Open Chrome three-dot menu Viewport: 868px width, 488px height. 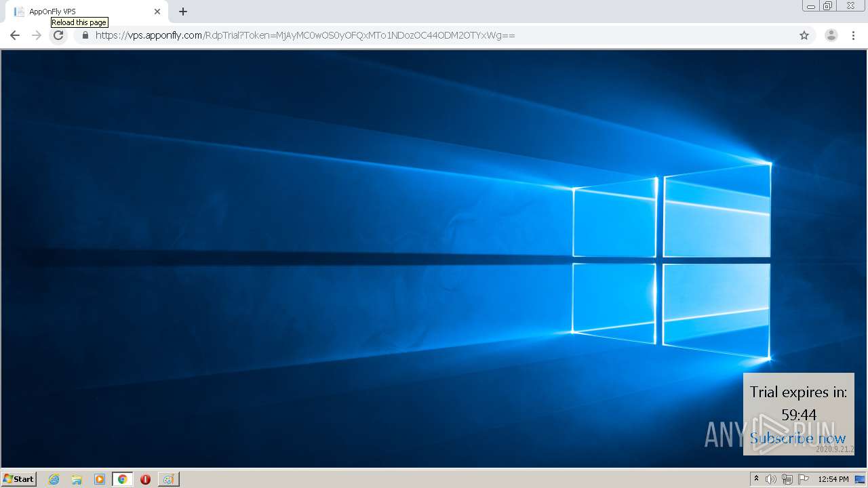[x=854, y=35]
